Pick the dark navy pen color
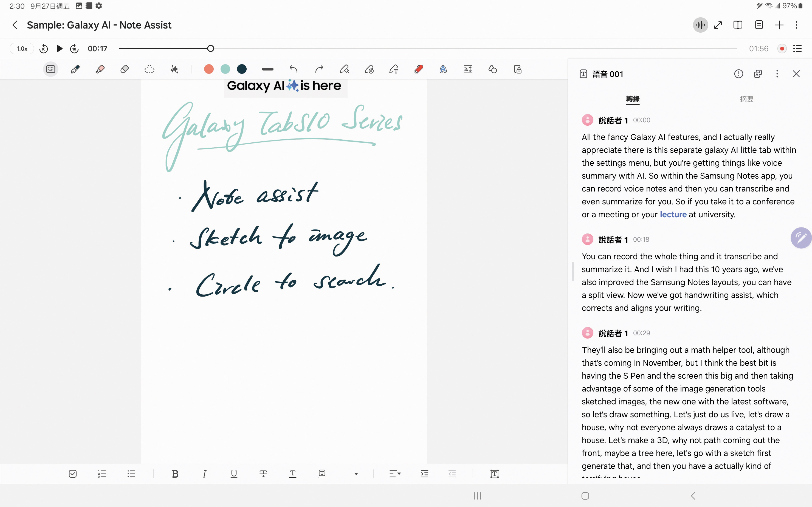The image size is (812, 507). (242, 69)
